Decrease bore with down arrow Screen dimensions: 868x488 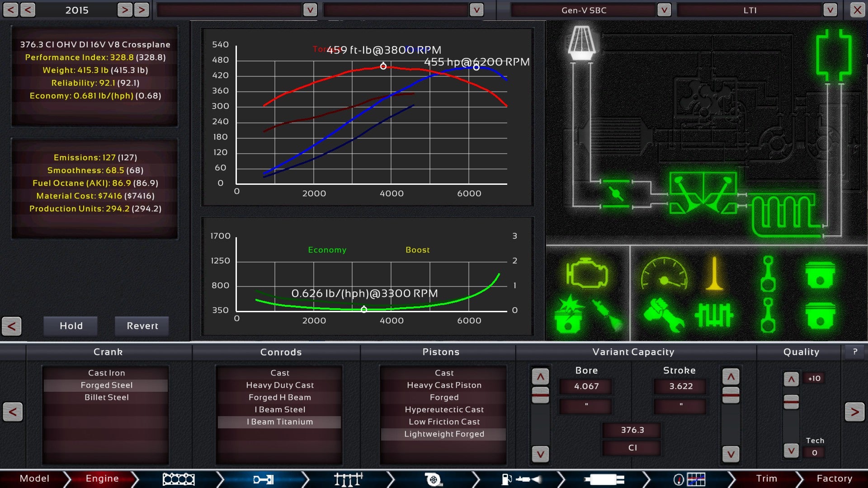(x=540, y=454)
